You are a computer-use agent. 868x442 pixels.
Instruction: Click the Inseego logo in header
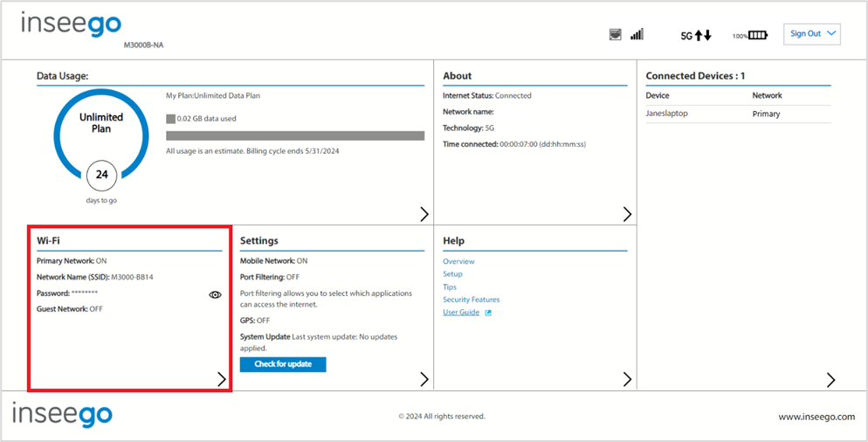tap(71, 25)
